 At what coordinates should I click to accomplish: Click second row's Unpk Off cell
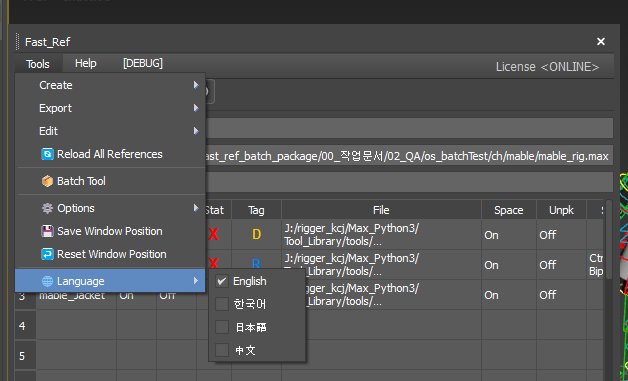(x=562, y=265)
